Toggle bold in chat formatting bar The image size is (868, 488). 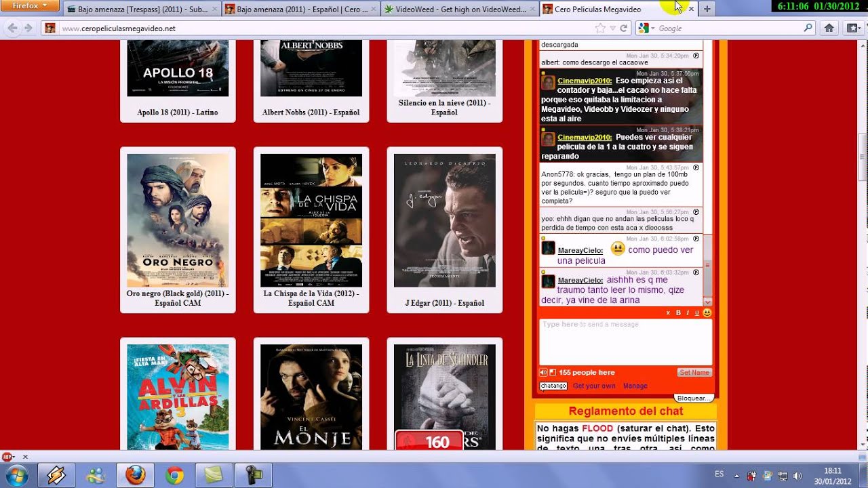(678, 312)
